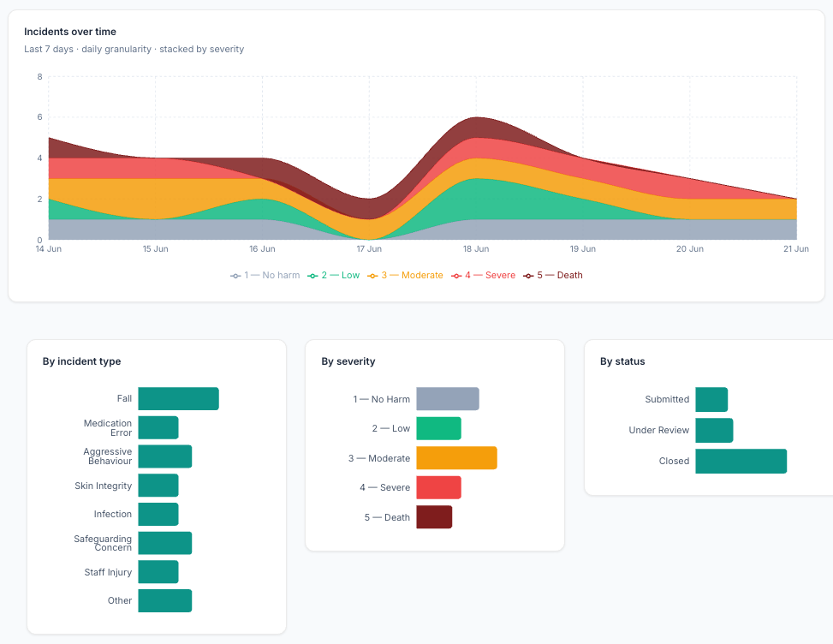Click the '16 Jun' axis label
This screenshot has width=833, height=644.
[x=262, y=248]
